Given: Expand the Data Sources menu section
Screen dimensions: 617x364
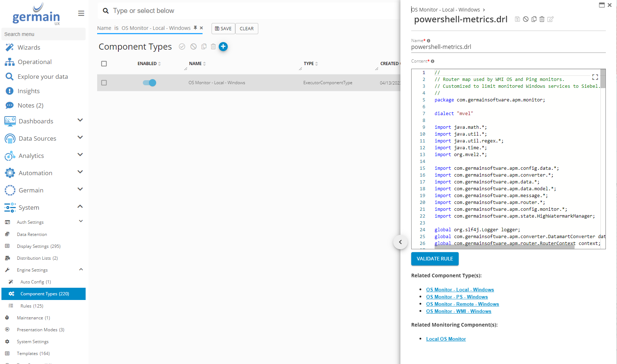Looking at the screenshot, I should pos(80,138).
